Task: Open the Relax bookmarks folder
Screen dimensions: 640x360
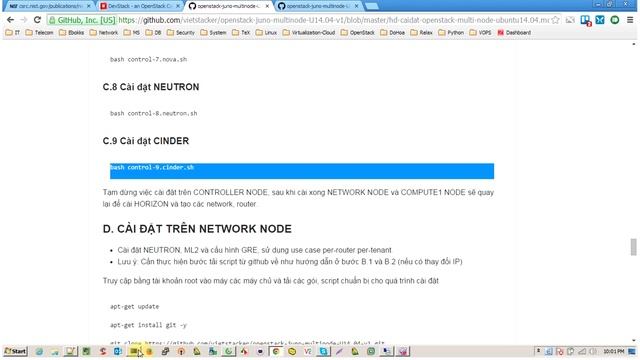Action: [x=421, y=32]
